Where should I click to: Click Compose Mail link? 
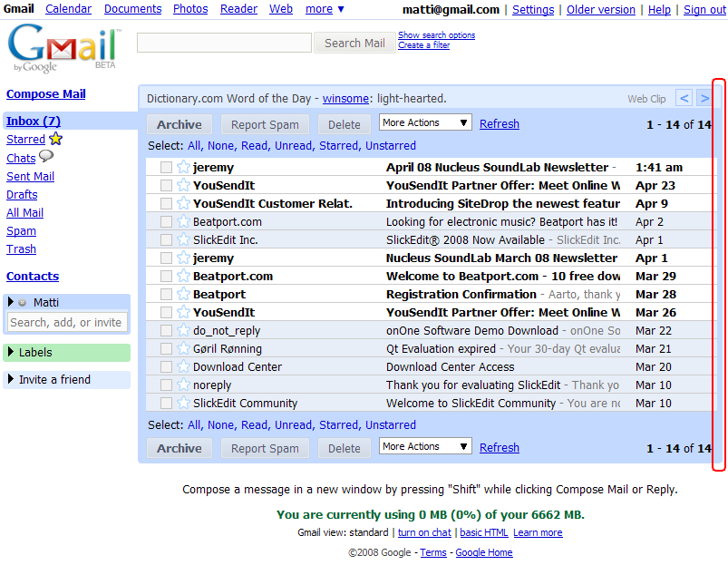click(x=46, y=93)
